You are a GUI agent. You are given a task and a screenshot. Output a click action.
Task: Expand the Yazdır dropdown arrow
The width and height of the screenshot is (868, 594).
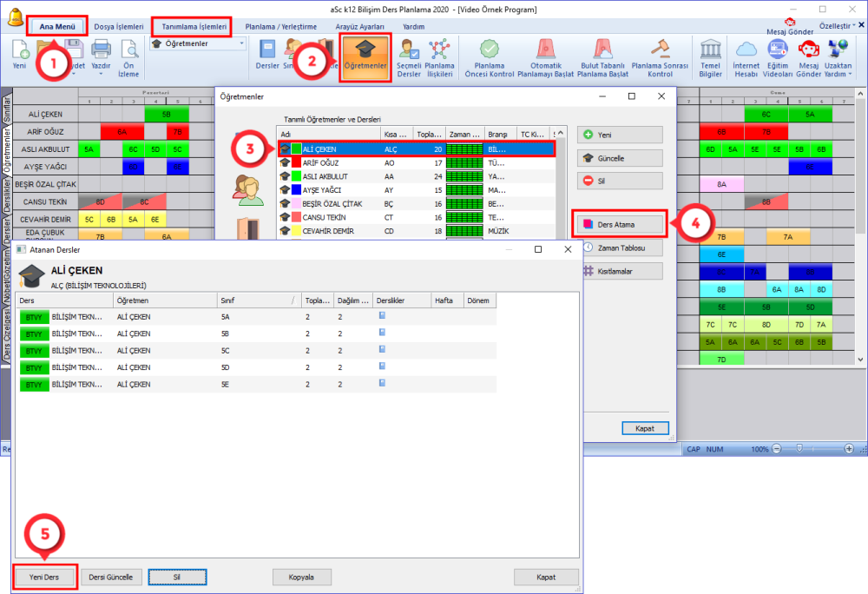coord(101,74)
